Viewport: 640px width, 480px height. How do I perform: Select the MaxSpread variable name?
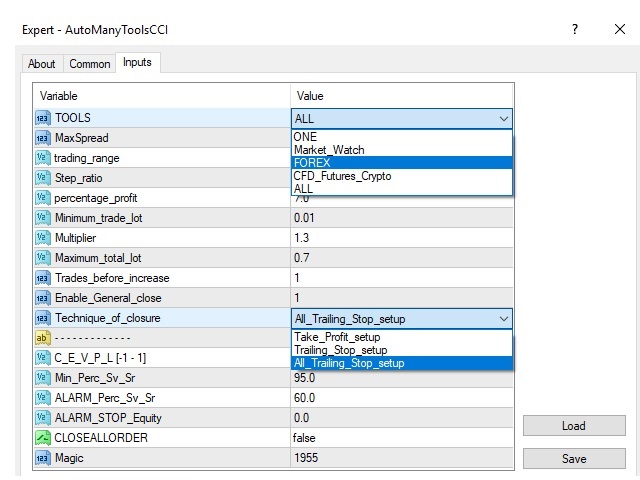(x=82, y=138)
